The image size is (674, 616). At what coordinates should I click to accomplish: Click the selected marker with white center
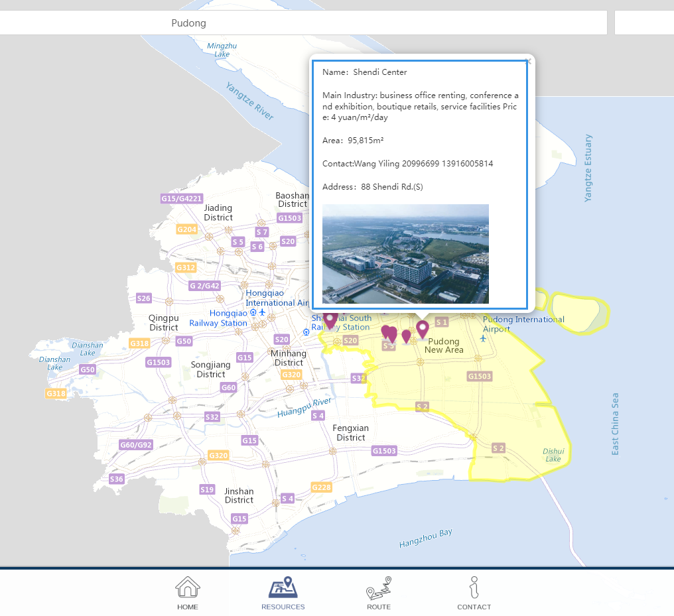coord(423,330)
